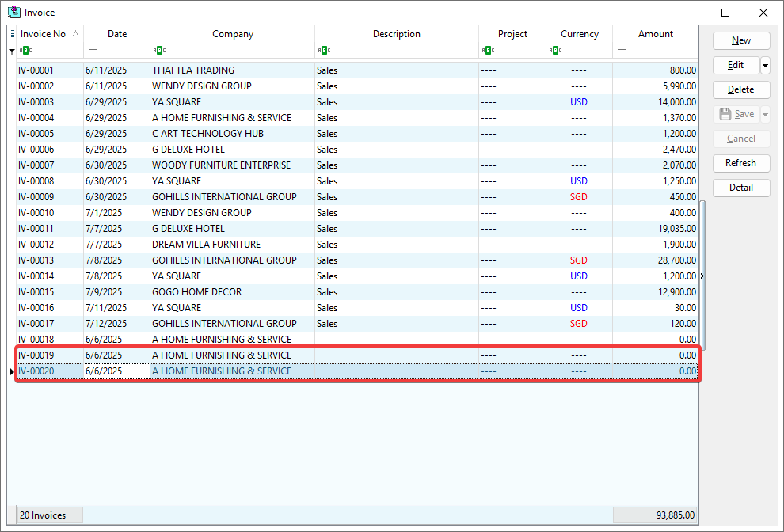Image resolution: width=784 pixels, height=532 pixels.
Task: Click SGD currency in IV-00009 row
Action: [579, 197]
